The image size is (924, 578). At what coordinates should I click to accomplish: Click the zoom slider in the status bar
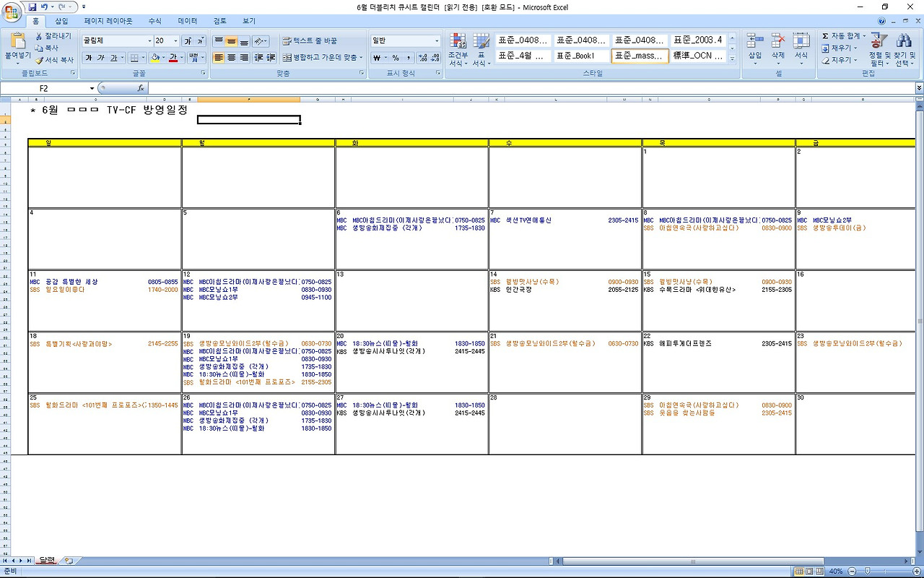[x=868, y=571]
